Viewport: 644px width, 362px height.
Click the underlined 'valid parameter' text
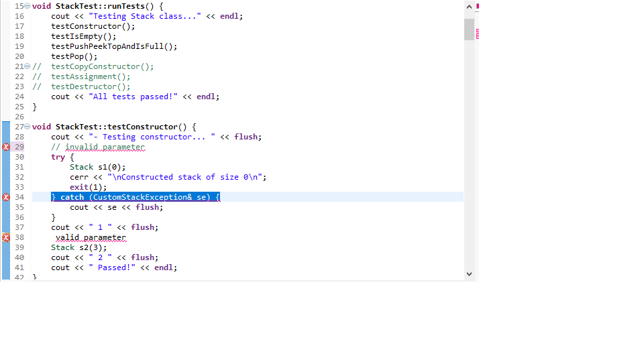pos(91,237)
